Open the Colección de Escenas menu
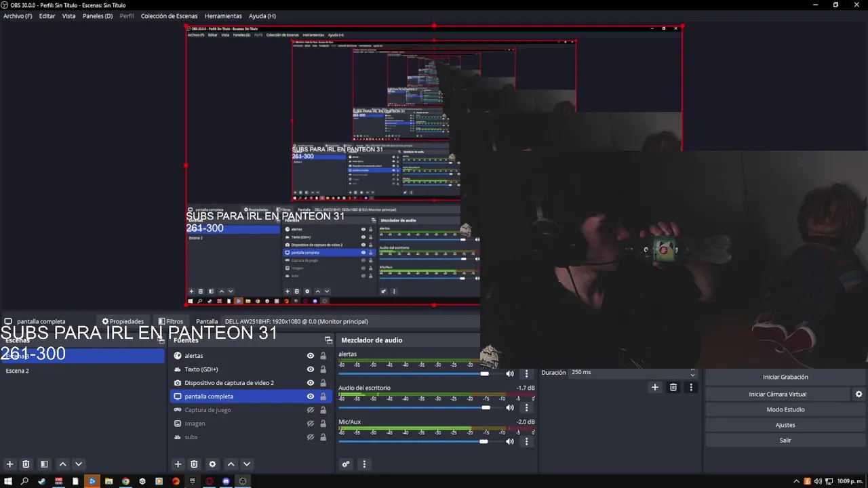868x488 pixels. (170, 16)
